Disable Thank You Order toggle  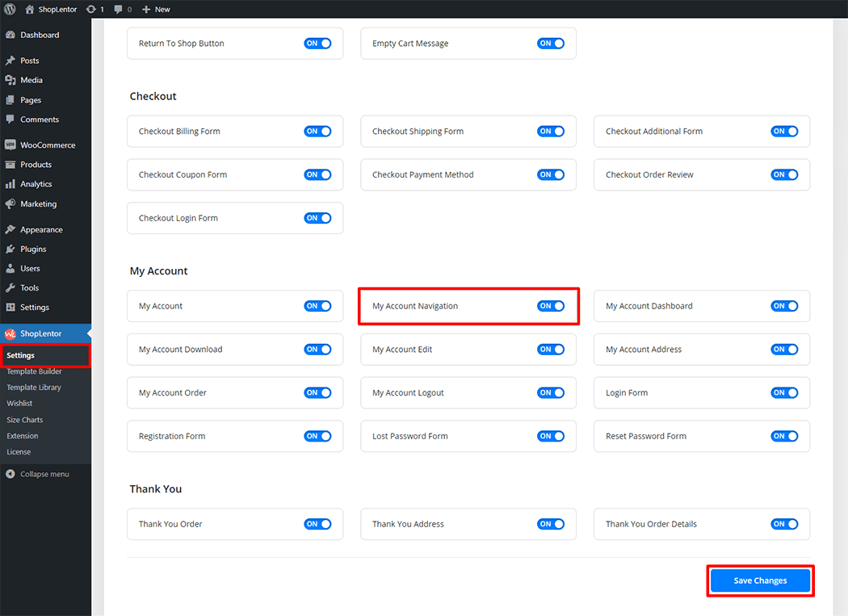[x=317, y=524]
